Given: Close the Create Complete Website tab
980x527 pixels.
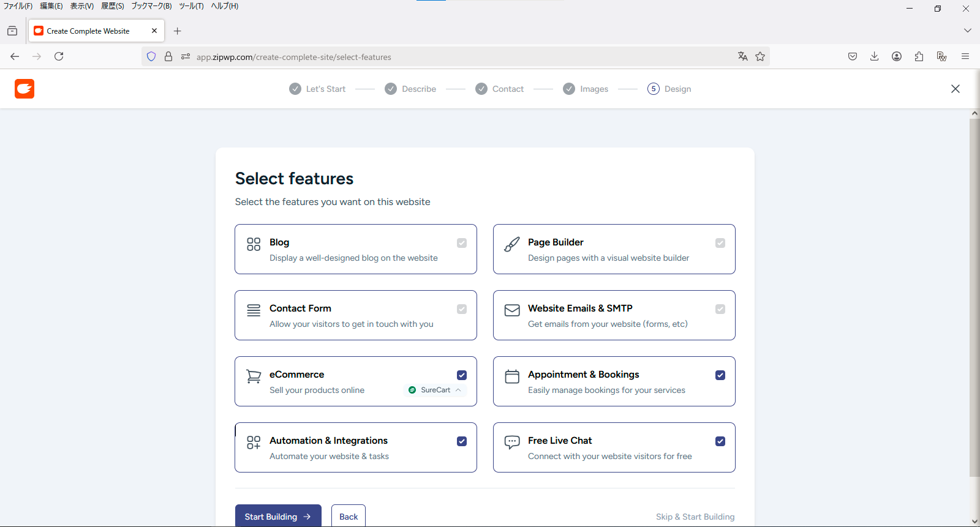Looking at the screenshot, I should pyautogui.click(x=154, y=31).
